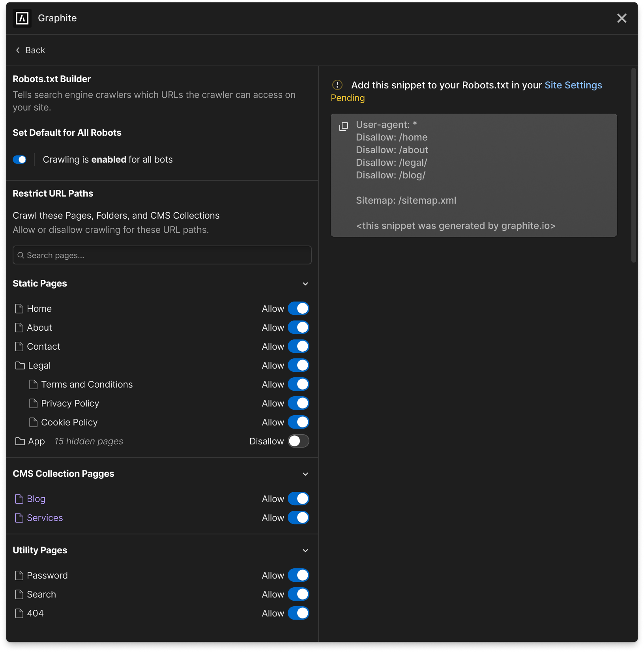Click the Legal folder icon
Viewport: 644px width, 652px height.
click(x=20, y=365)
